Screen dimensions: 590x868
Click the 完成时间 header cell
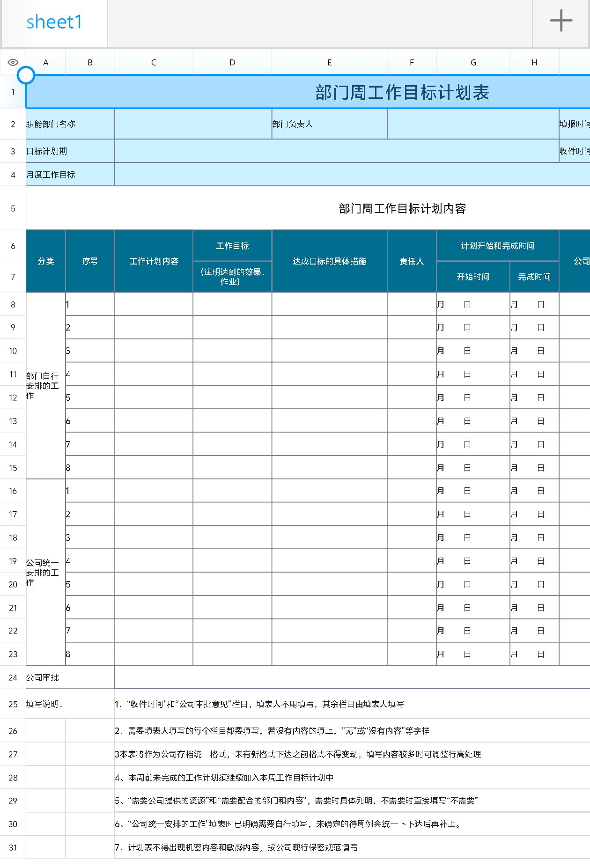pos(534,277)
